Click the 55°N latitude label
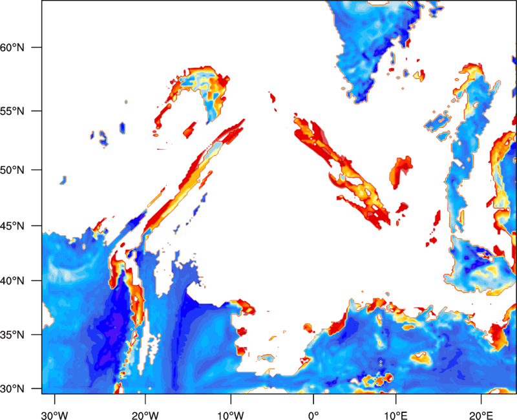This screenshot has height=420, width=517. tap(12, 111)
